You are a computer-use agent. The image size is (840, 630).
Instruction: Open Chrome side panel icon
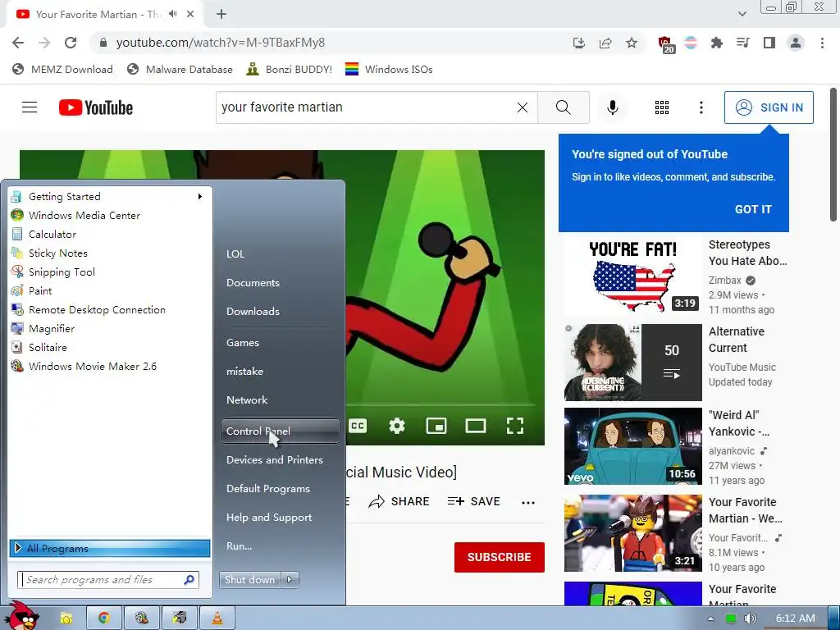(x=769, y=43)
